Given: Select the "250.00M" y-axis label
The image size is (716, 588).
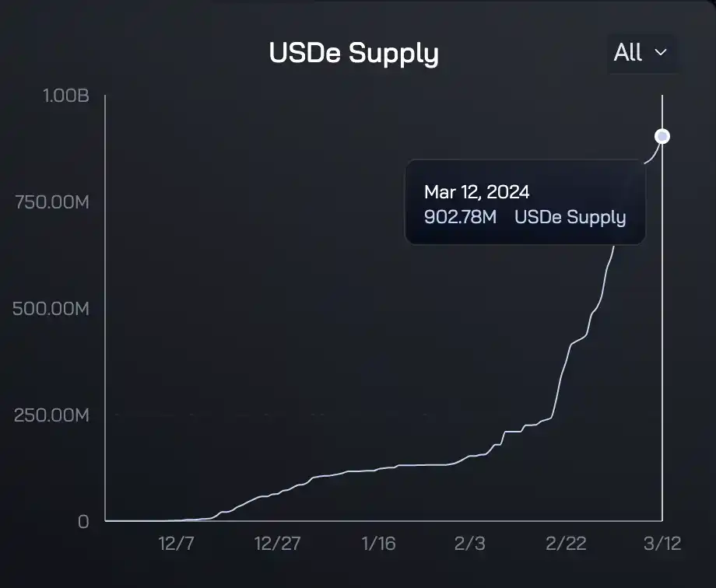Looking at the screenshot, I should (x=51, y=415).
